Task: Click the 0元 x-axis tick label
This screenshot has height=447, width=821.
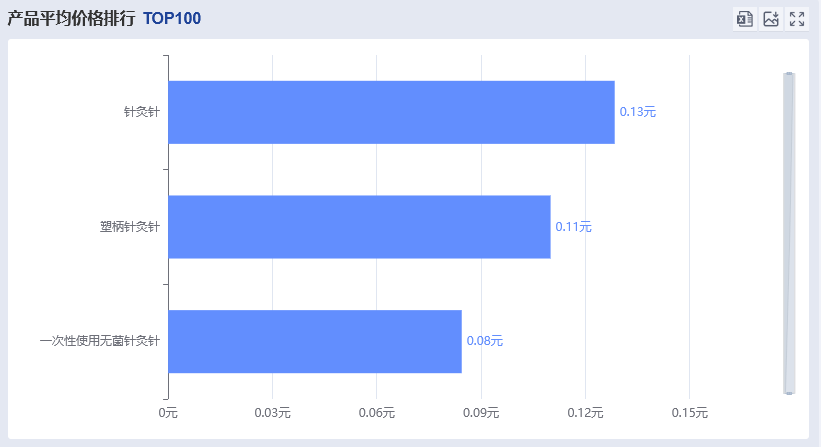Action: 168,412
